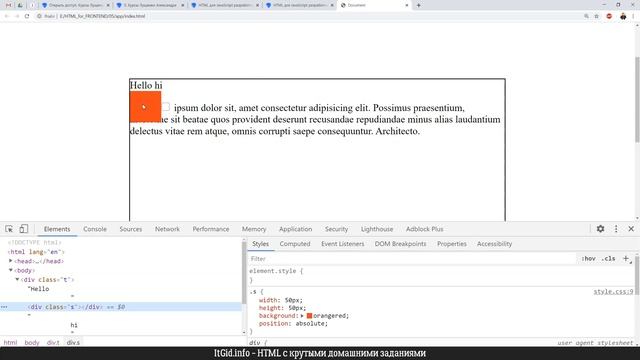Open a new browser tab
The height and width of the screenshot is (360, 640).
coord(418,5)
